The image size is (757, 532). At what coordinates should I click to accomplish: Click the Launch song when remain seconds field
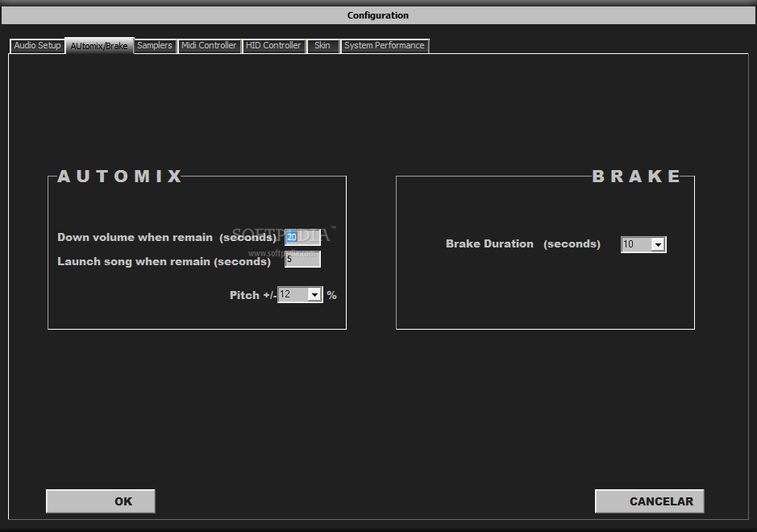tap(302, 260)
